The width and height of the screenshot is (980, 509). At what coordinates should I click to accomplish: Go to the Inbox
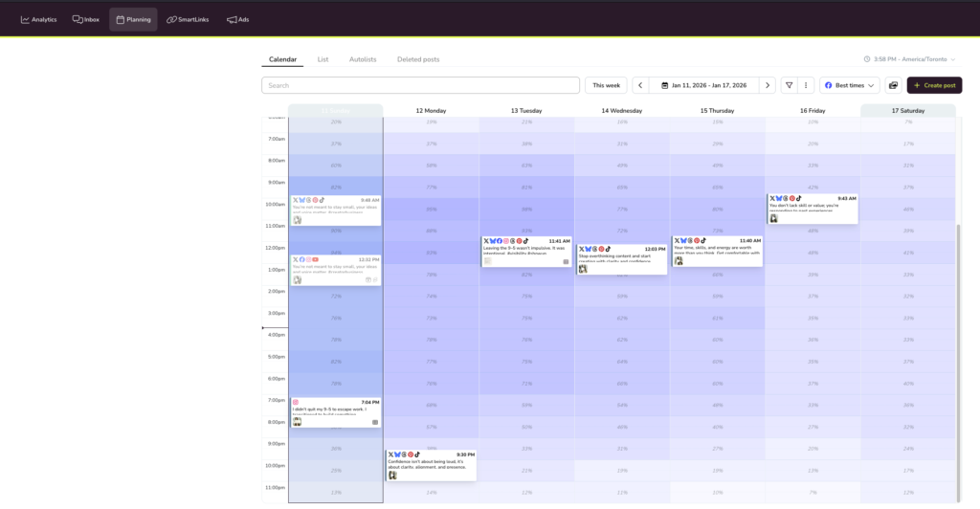coord(86,19)
